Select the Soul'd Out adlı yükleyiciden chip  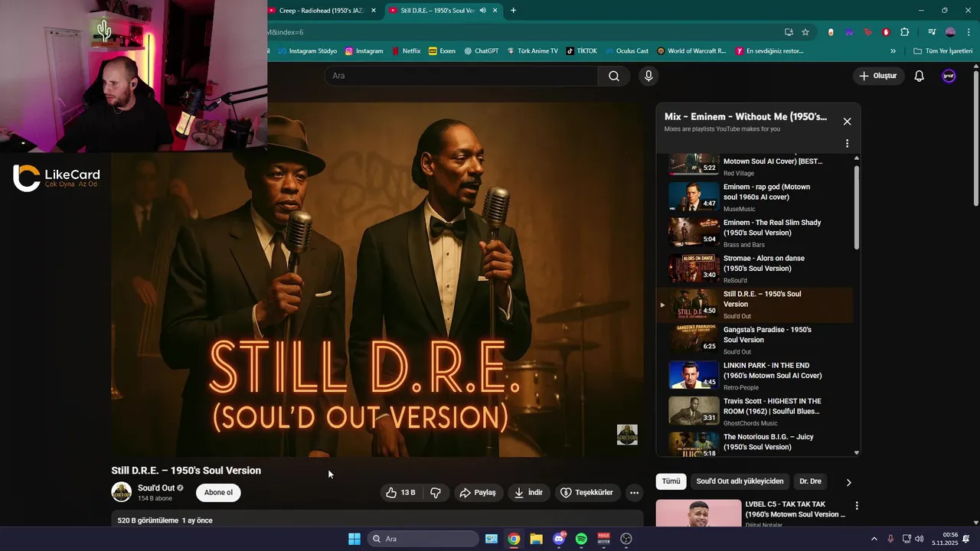click(740, 481)
